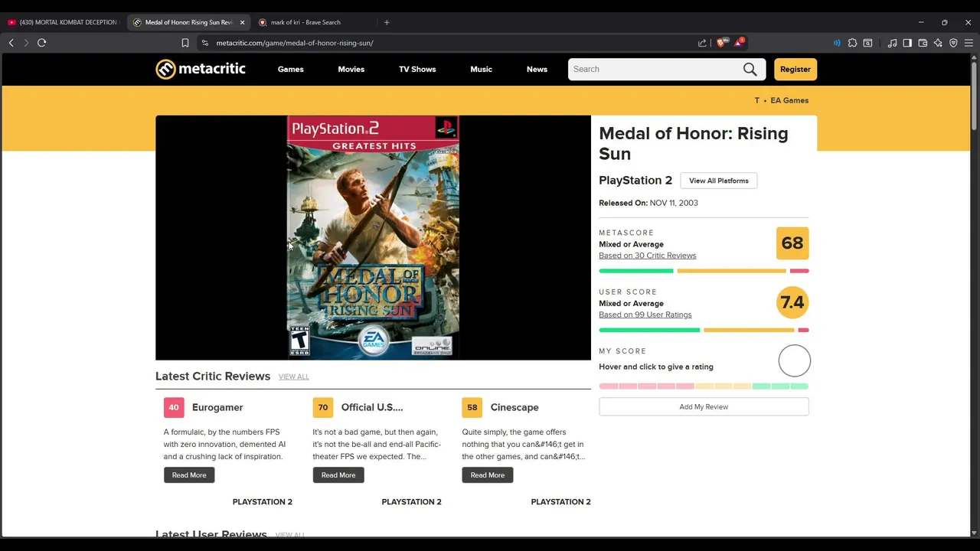Click the Medal of Honor: Rising Sun heading
Image resolution: width=980 pixels, height=551 pixels.
click(694, 143)
